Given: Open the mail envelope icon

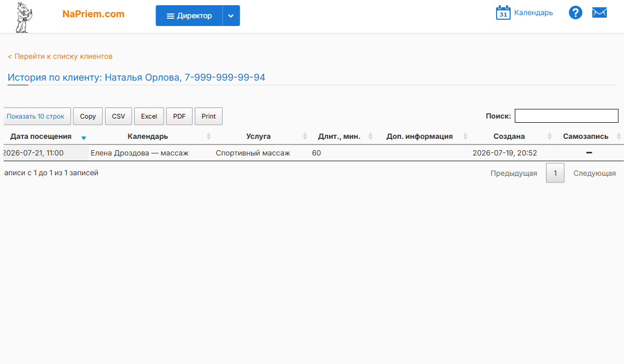Looking at the screenshot, I should click(600, 12).
